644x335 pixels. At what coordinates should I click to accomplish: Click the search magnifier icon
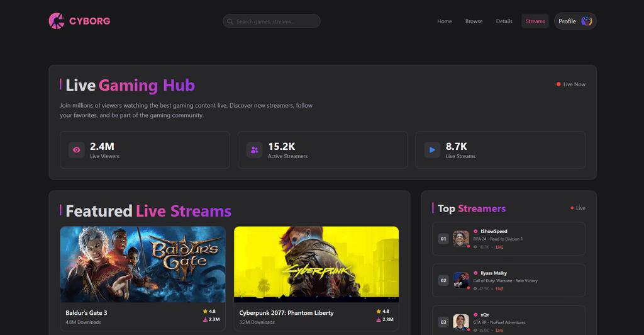click(230, 21)
